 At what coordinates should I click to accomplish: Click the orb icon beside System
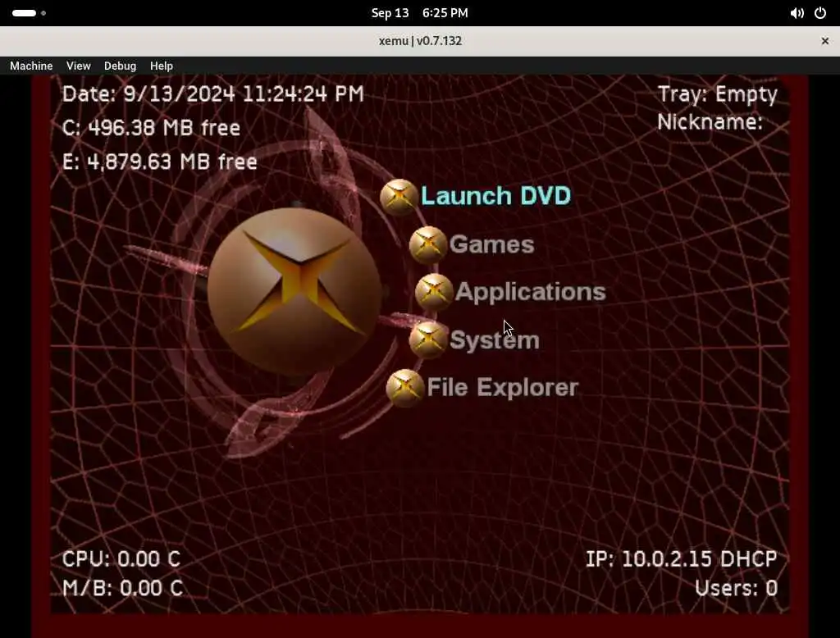tap(428, 340)
